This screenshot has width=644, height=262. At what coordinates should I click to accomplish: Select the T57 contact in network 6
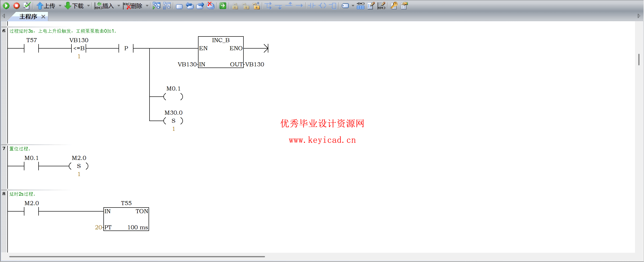(x=31, y=48)
